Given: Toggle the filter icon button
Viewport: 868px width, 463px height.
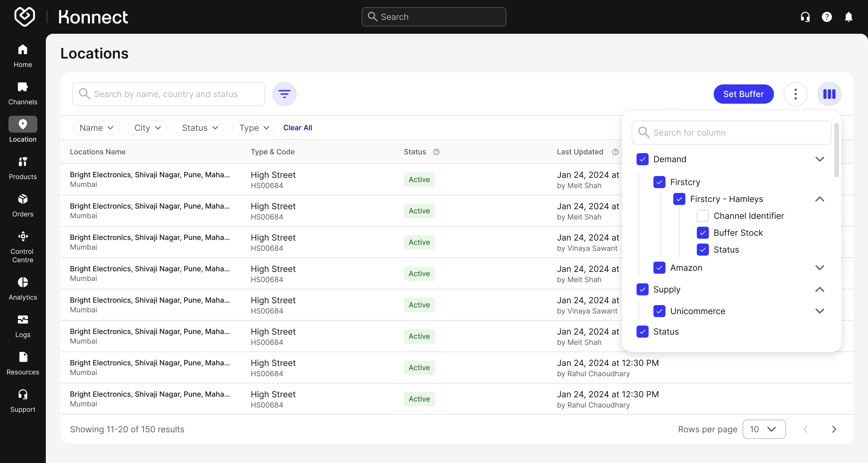Looking at the screenshot, I should 285,94.
